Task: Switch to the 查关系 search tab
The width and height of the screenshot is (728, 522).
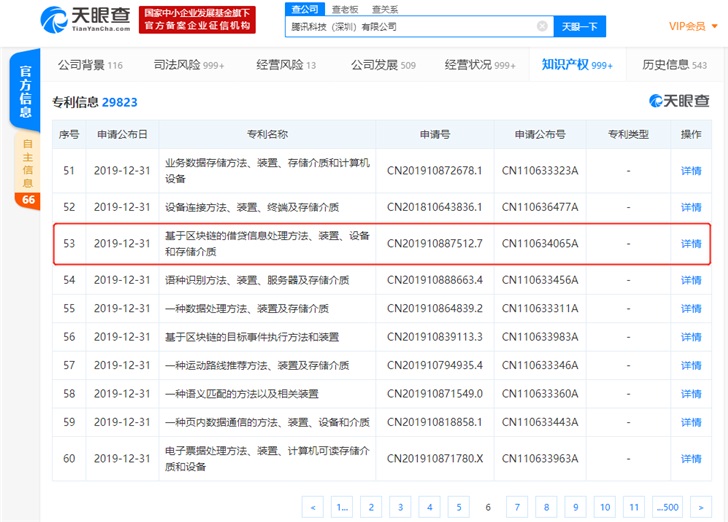Action: 385,8
